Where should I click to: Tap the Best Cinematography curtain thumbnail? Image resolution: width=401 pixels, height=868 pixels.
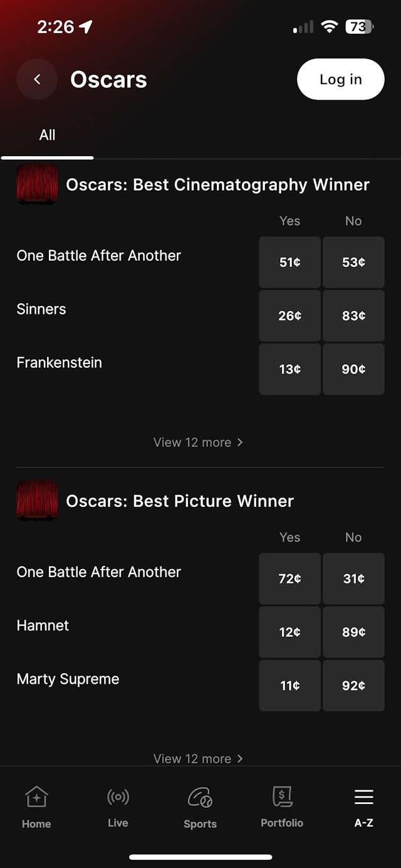[37, 184]
